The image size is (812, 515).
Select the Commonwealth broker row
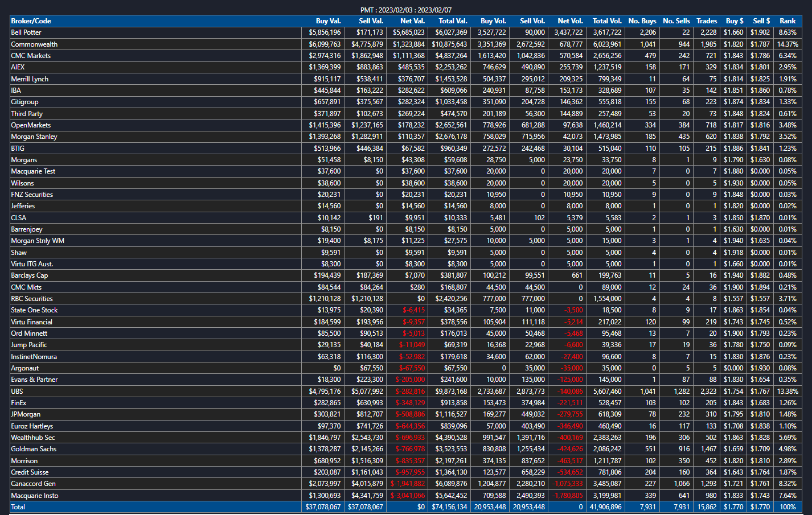click(406, 44)
